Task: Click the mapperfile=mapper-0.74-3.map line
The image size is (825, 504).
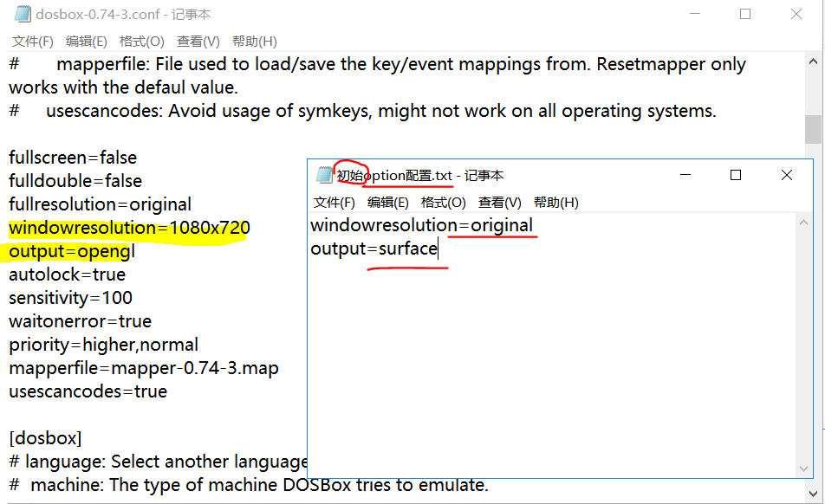Action: tap(143, 367)
